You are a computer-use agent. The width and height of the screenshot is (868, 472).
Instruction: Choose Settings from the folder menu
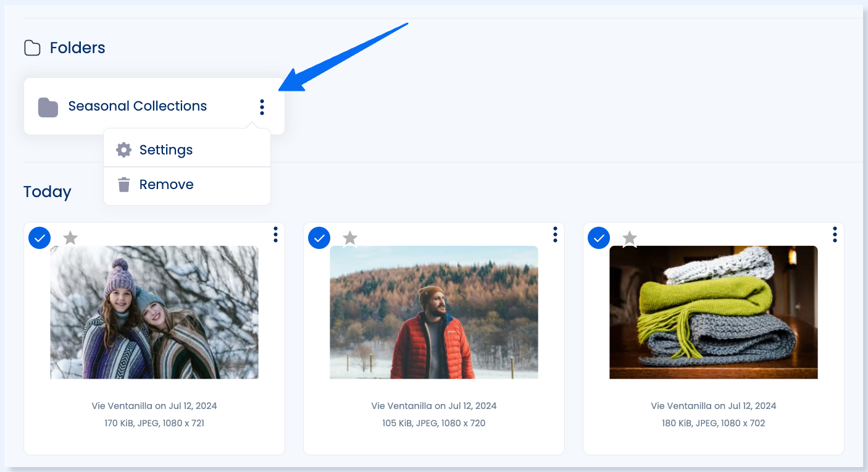(x=187, y=150)
